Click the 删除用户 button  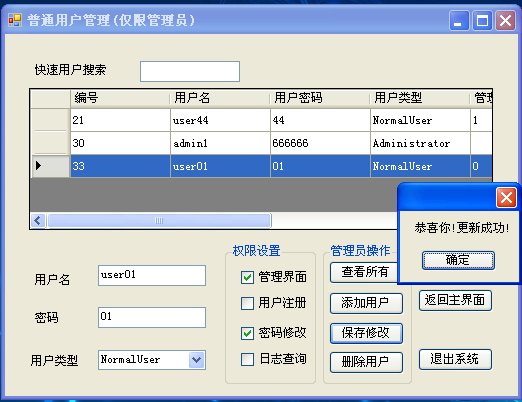pyautogui.click(x=366, y=362)
